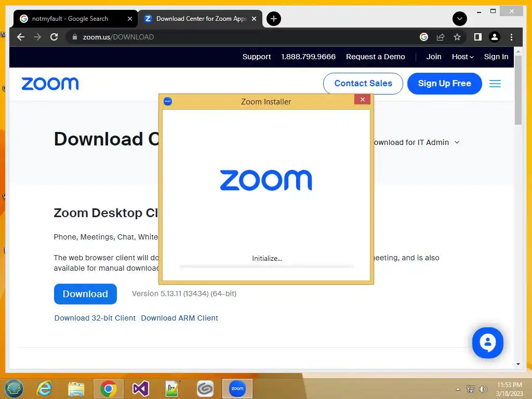Open the Windows Start button

(x=14, y=389)
